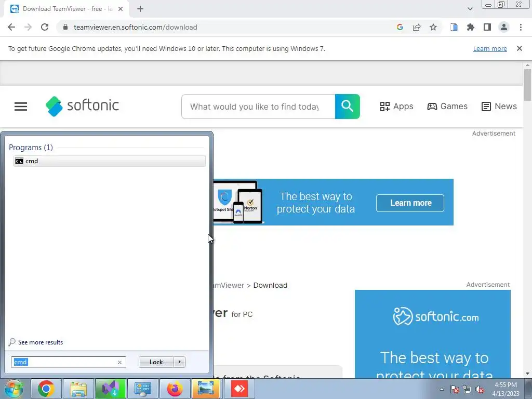Screen dimensions: 532x399
Task: Click the share page icon
Action: pyautogui.click(x=417, y=27)
